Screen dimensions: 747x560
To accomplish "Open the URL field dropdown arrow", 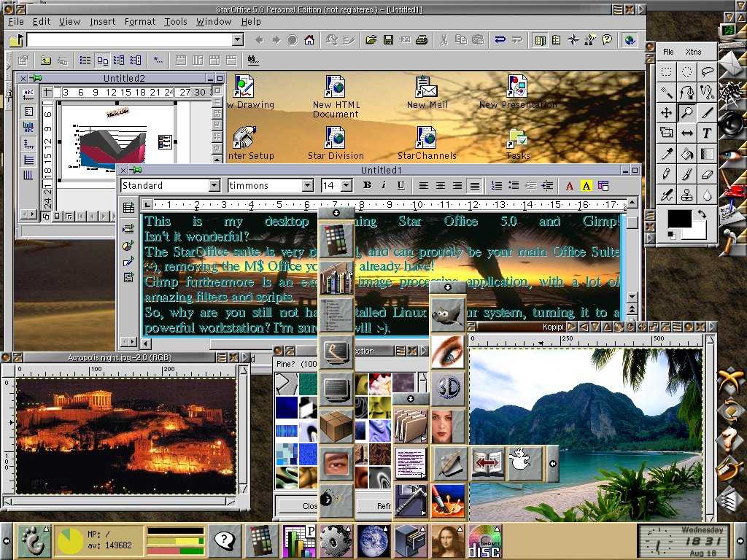I will [x=239, y=39].
